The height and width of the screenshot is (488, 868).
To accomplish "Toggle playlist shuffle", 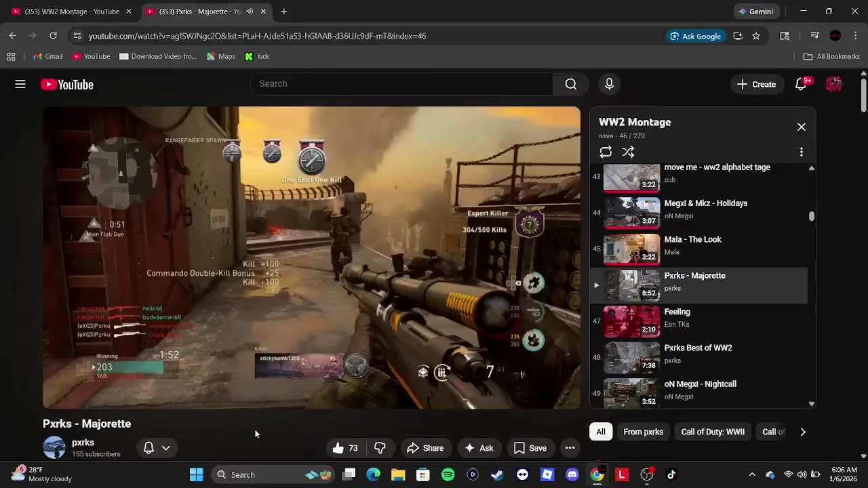I will pos(628,152).
